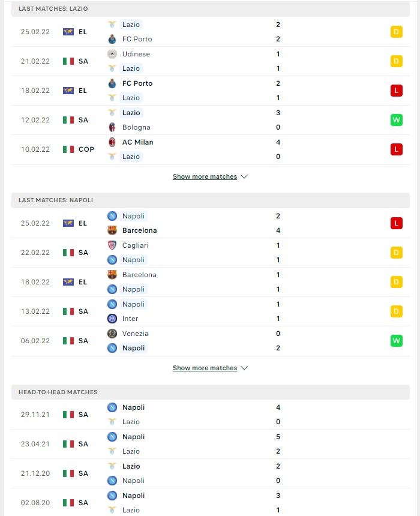Click the Barcelona crest in 25.02.22 Napoli match
Viewport: 420px width, 516px height.
click(x=112, y=230)
